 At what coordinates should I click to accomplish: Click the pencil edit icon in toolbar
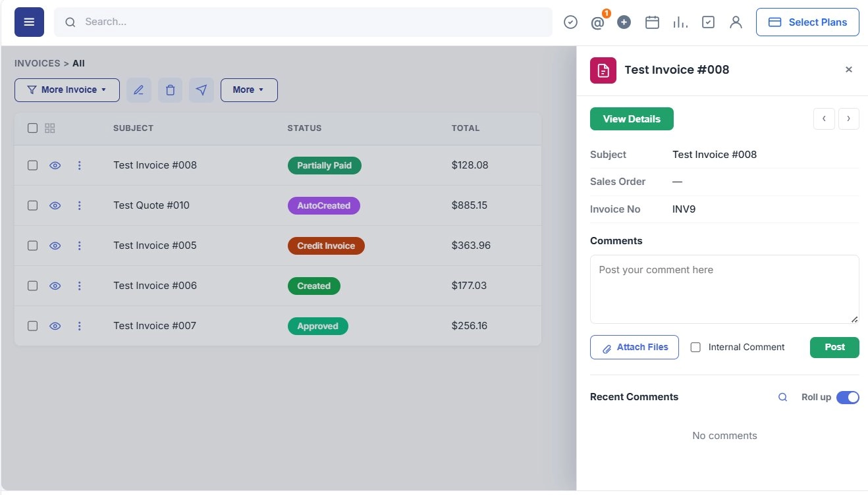(x=138, y=90)
